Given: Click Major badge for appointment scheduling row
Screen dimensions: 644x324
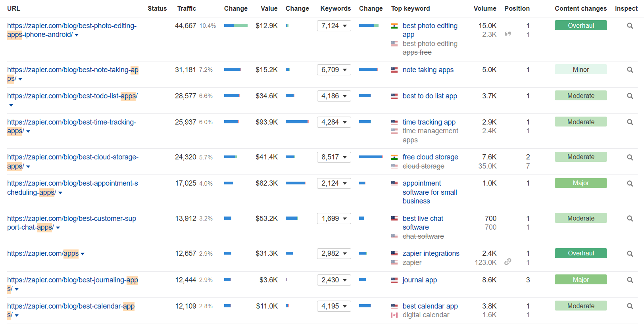Looking at the screenshot, I should (581, 183).
